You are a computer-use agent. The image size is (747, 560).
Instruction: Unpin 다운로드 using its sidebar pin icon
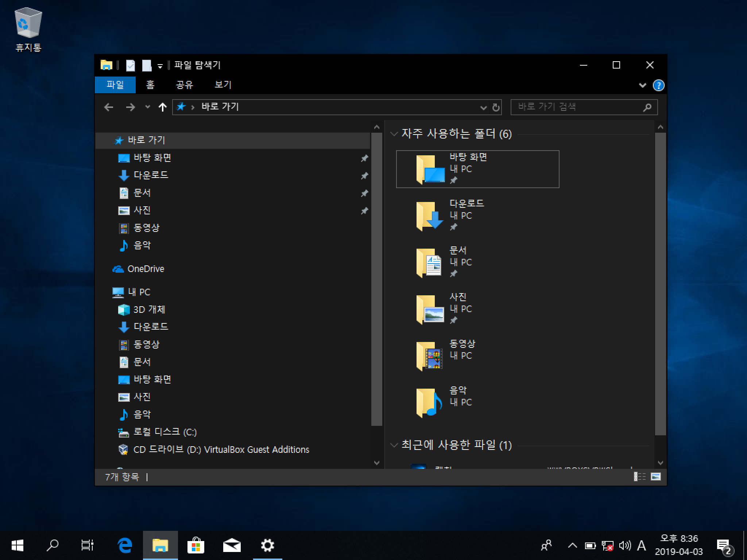pos(364,176)
